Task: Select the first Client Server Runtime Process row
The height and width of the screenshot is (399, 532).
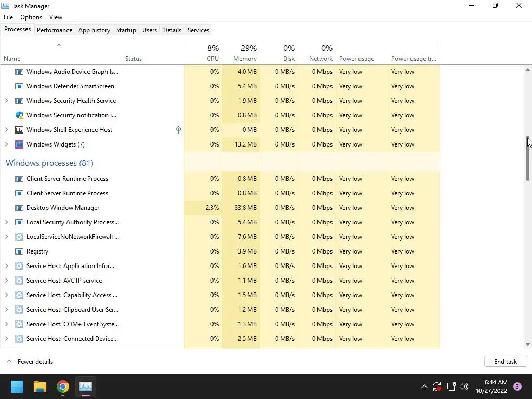Action: coord(220,179)
